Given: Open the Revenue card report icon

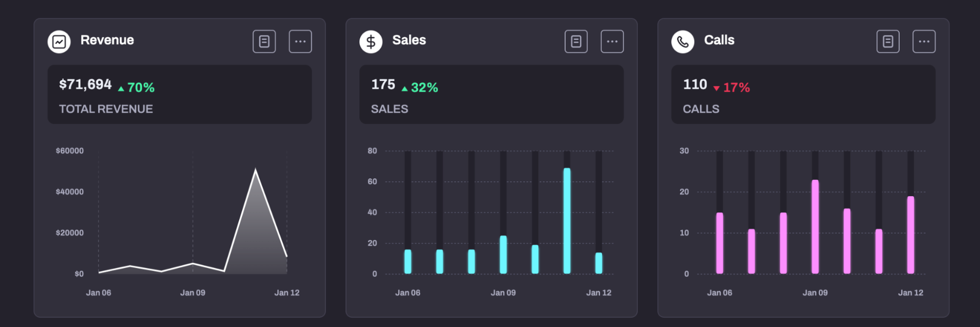Looking at the screenshot, I should click(x=264, y=42).
